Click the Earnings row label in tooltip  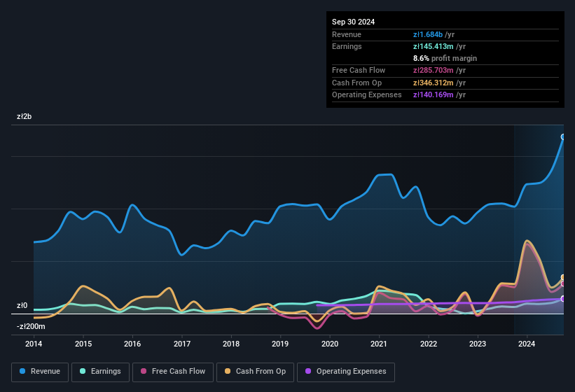click(347, 46)
